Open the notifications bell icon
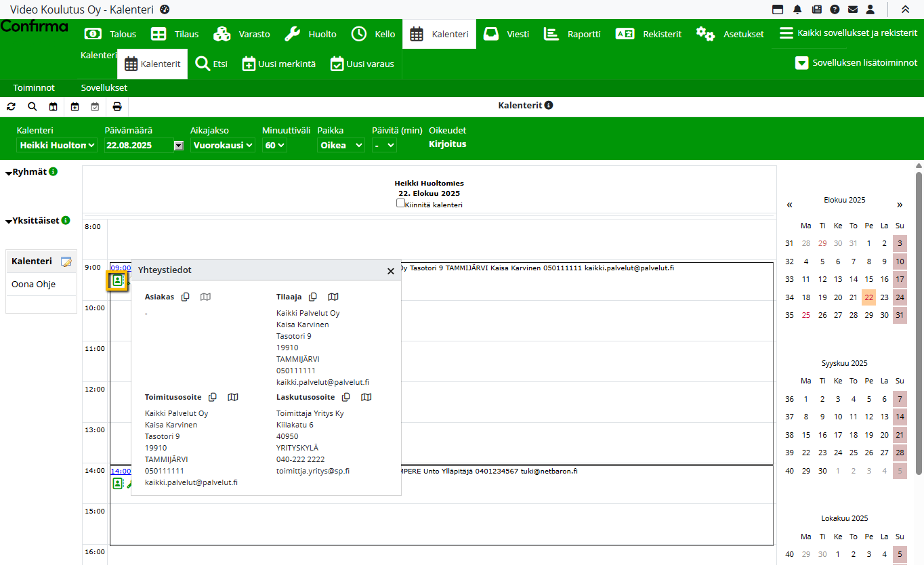This screenshot has width=924, height=565. [x=797, y=9]
